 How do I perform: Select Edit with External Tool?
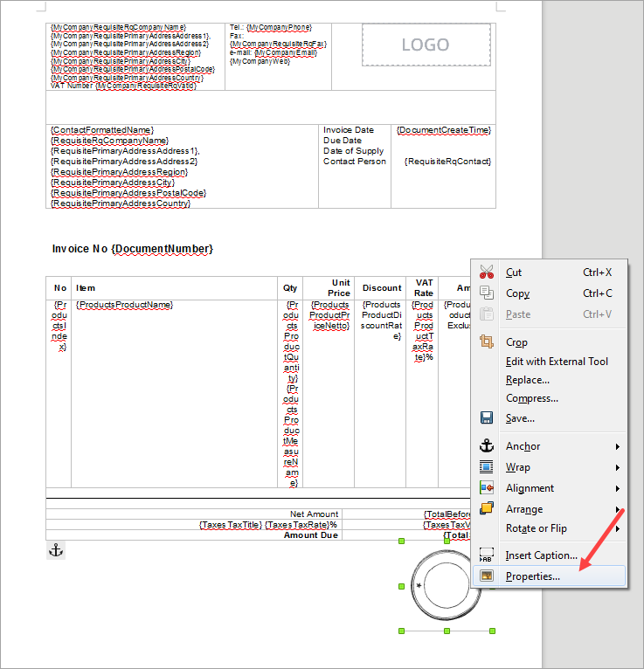coord(550,362)
